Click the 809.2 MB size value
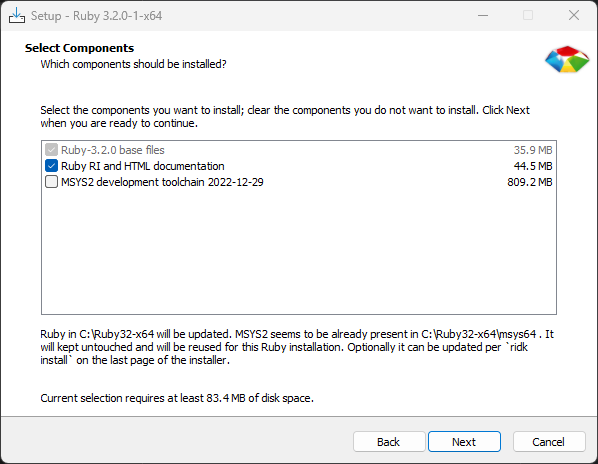598x464 pixels. pos(530,182)
